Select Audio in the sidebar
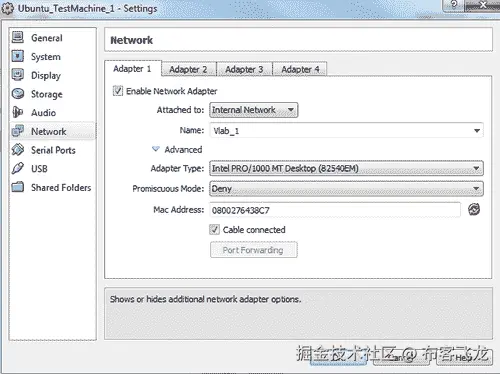The height and width of the screenshot is (374, 500). (53, 113)
